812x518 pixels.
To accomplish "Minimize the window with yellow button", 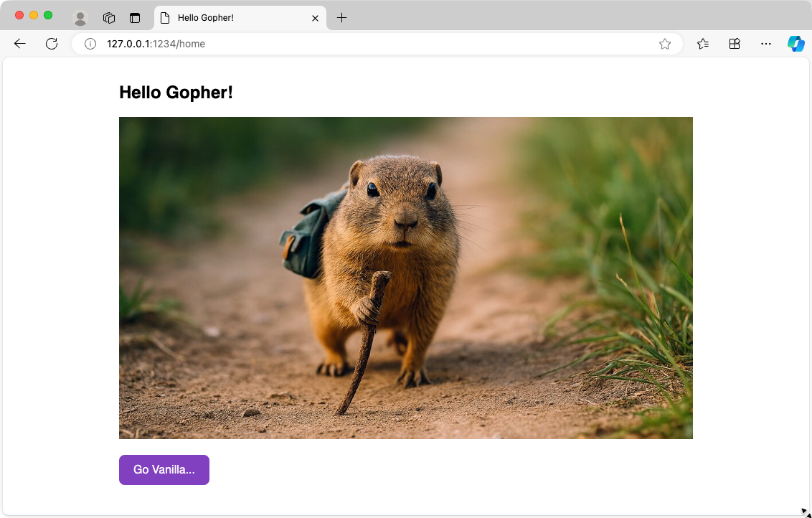I will point(34,15).
